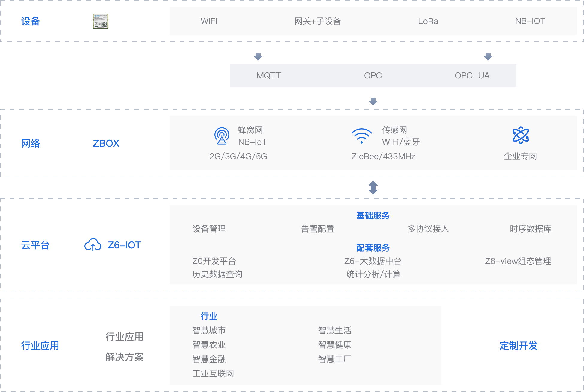
Task: Click the 企业专网 label
Action: pyautogui.click(x=521, y=156)
